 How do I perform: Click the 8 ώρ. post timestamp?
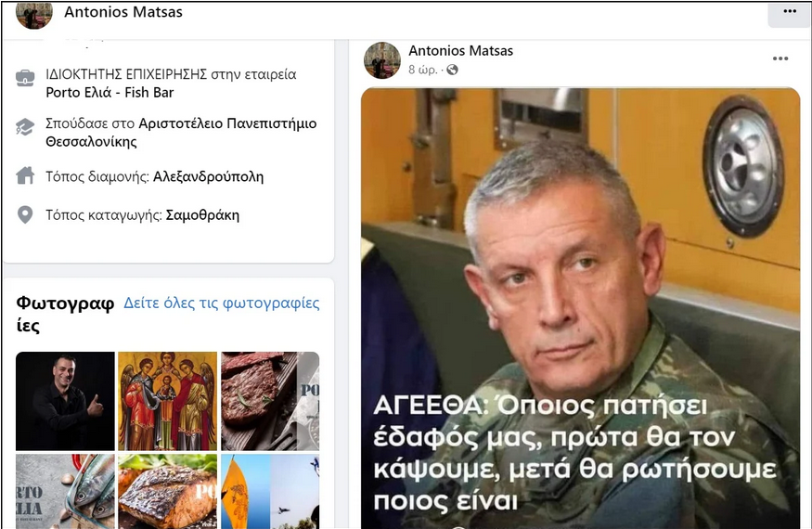(422, 70)
